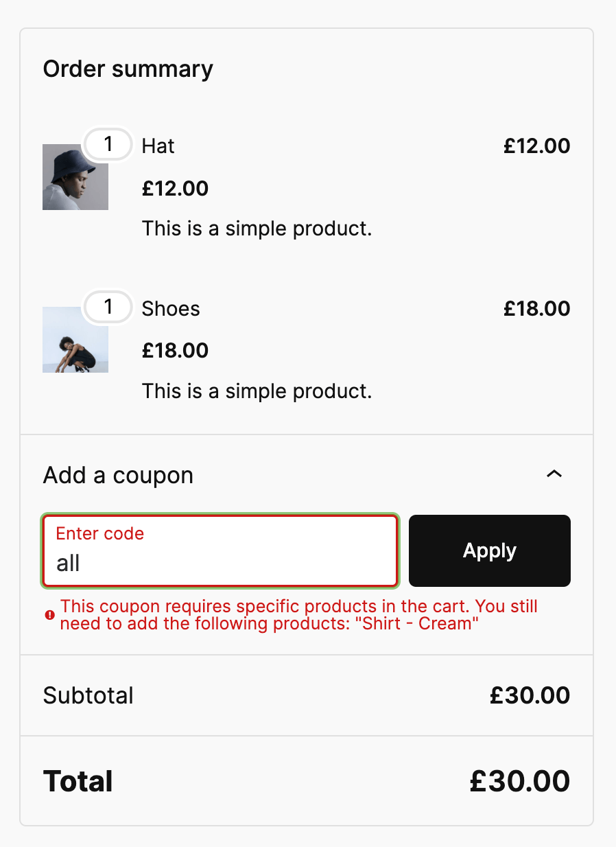Screen dimensions: 616x847
Task: Click the Shoes price £18.00
Action: (536, 308)
